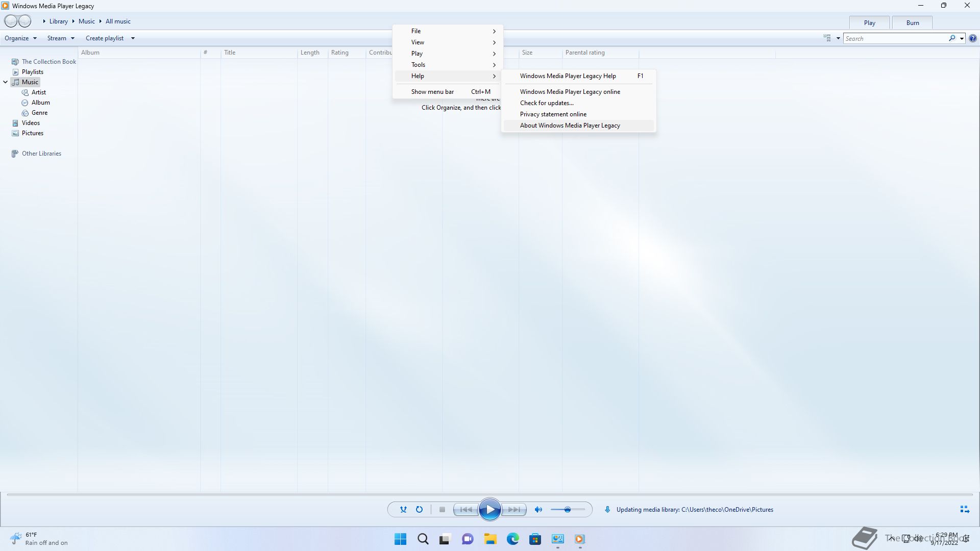Open Create playlist dropdown arrow
The height and width of the screenshot is (551, 980).
(133, 38)
